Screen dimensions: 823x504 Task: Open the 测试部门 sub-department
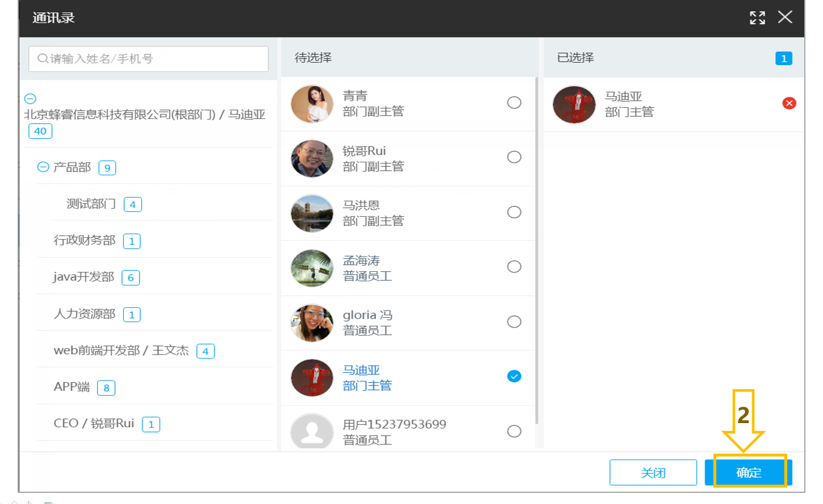coord(91,204)
